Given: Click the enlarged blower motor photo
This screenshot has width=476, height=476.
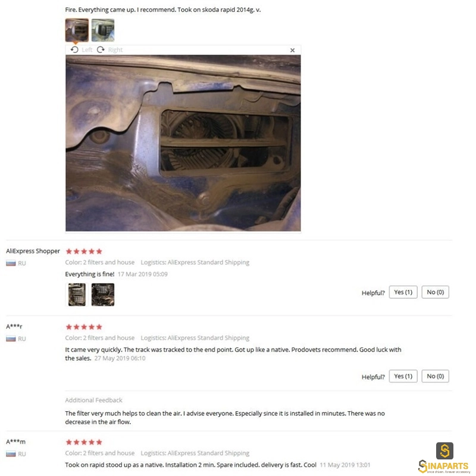Looking at the screenshot, I should pyautogui.click(x=183, y=143).
